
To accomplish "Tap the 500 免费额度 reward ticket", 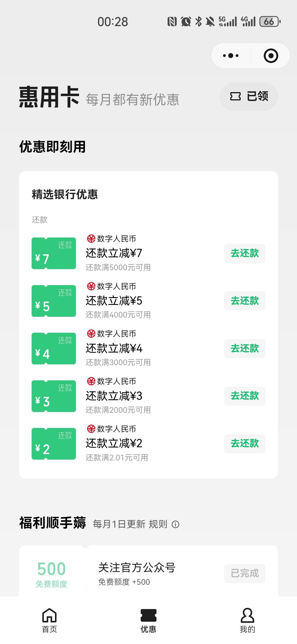I will 51,573.
